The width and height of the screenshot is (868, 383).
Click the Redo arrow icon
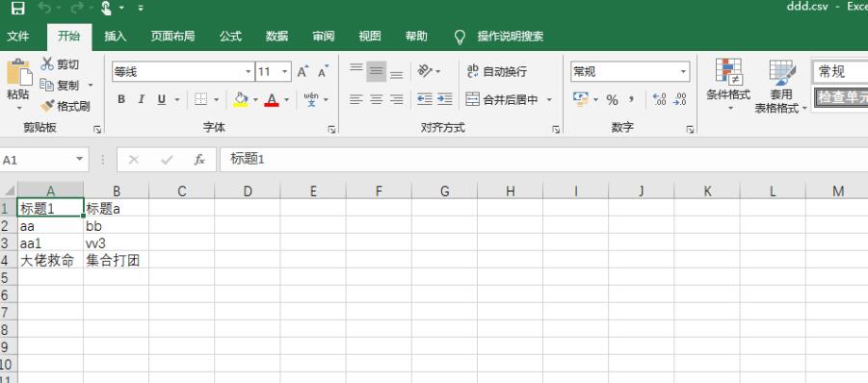[77, 8]
